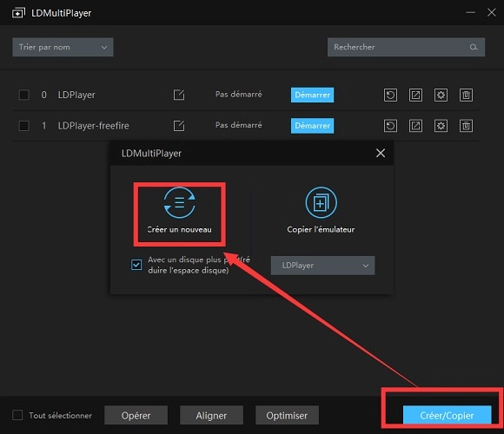The width and height of the screenshot is (504, 434).
Task: Uncheck Avec un disque plus petit option
Action: point(136,265)
